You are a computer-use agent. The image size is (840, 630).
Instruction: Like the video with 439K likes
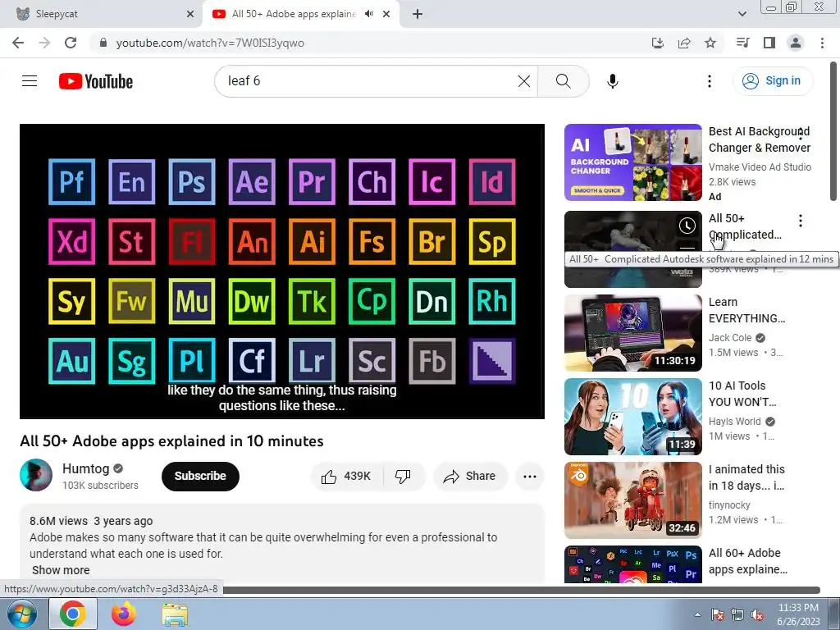[347, 477]
